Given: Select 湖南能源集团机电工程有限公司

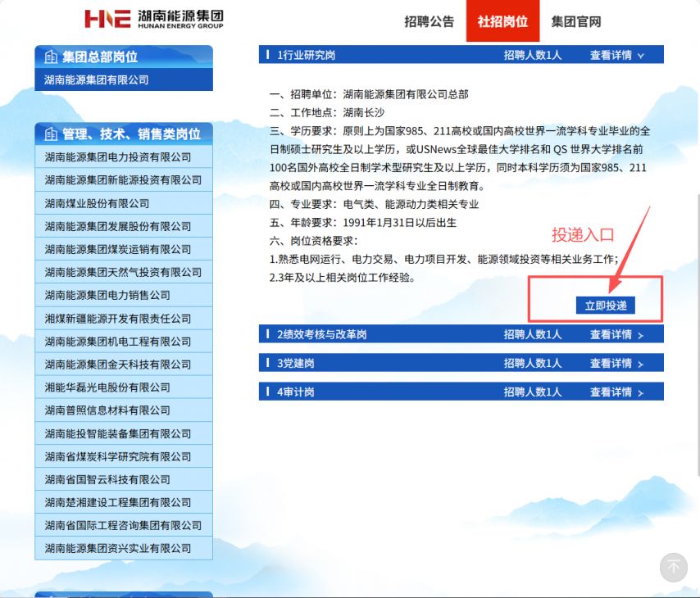Looking at the screenshot, I should pos(124,342).
